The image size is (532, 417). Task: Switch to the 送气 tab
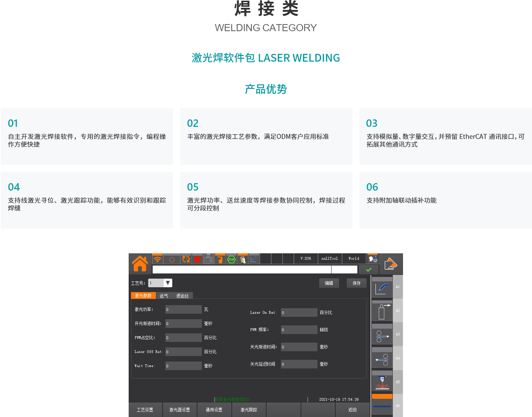tap(164, 296)
